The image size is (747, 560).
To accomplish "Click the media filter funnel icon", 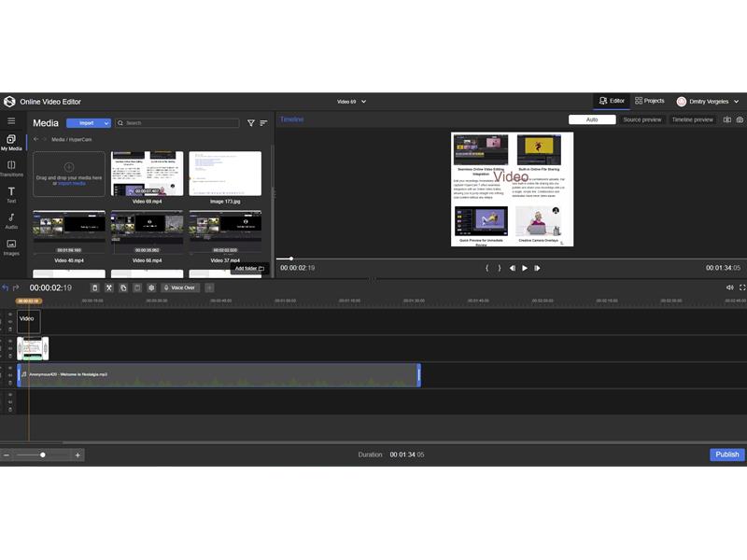I will point(250,123).
